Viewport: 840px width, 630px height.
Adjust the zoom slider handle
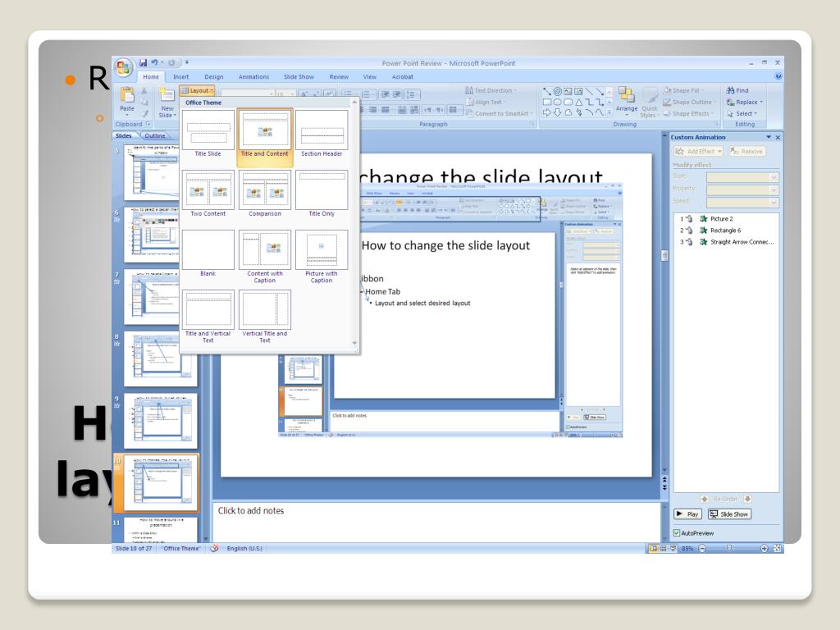pyautogui.click(x=728, y=549)
